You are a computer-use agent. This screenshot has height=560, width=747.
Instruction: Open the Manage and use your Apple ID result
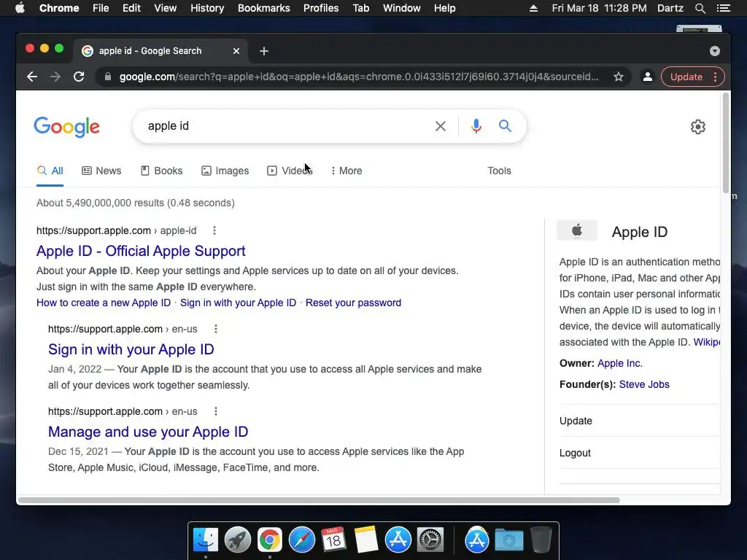pyautogui.click(x=148, y=432)
